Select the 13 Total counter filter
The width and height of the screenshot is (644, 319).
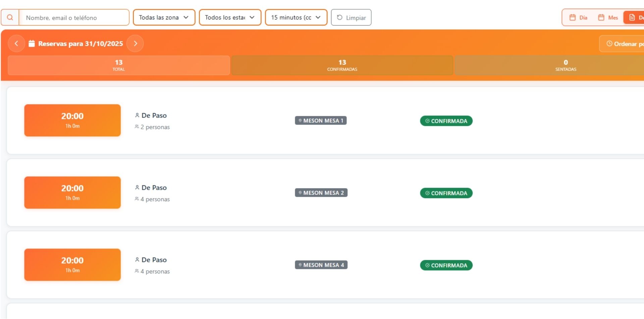click(x=118, y=65)
